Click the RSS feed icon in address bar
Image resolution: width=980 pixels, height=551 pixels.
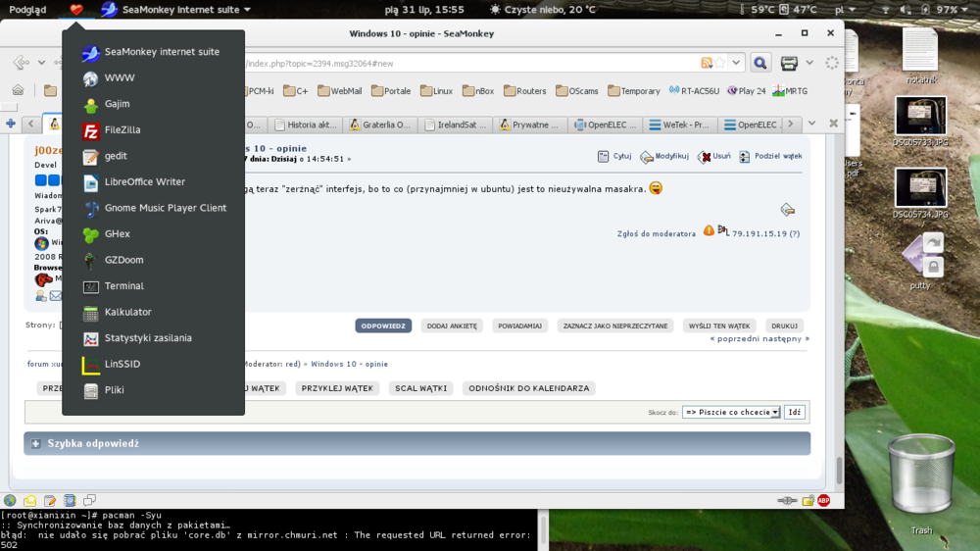tap(706, 64)
